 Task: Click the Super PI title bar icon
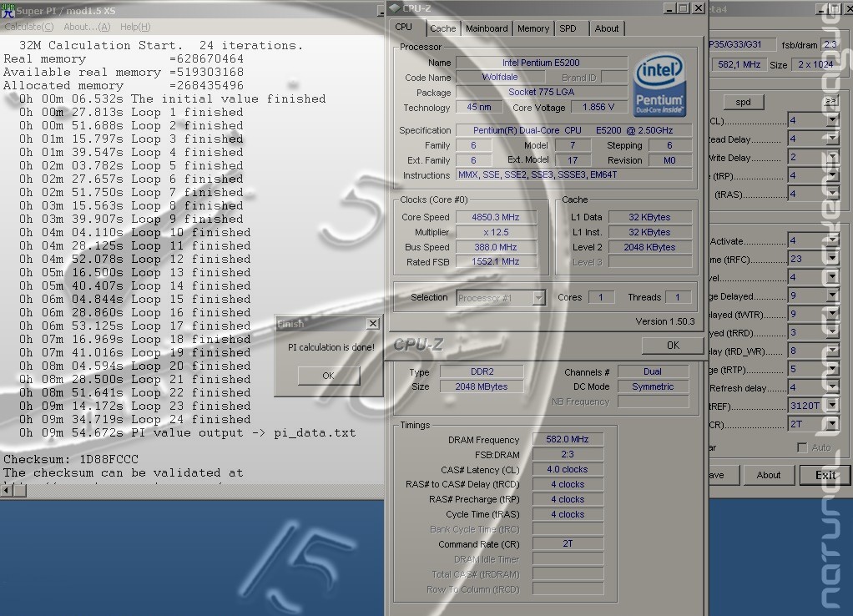pos(8,10)
